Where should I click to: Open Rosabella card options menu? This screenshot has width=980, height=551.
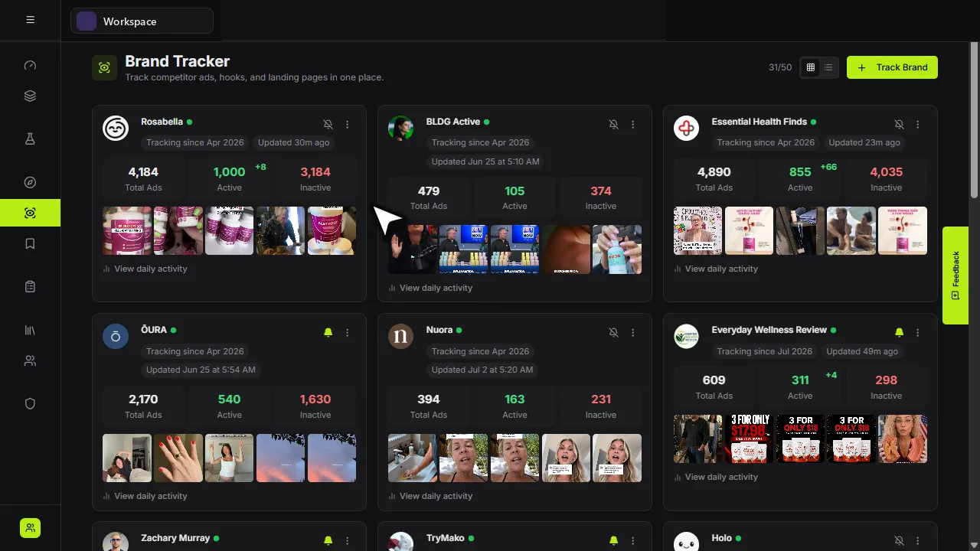coord(348,125)
